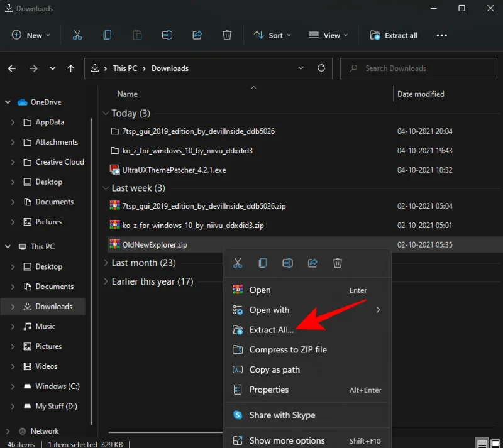
Task: Click the Delete trash icon on the toolbar
Action: tap(227, 35)
